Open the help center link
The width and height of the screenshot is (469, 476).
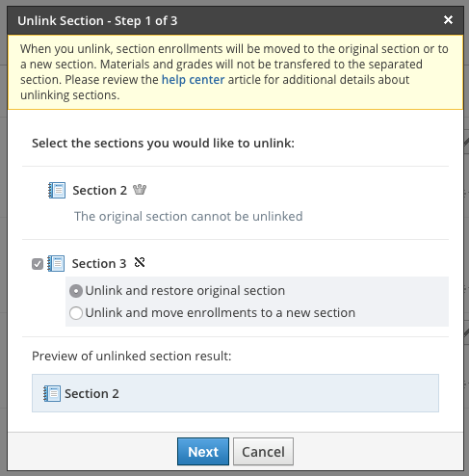[x=193, y=80]
